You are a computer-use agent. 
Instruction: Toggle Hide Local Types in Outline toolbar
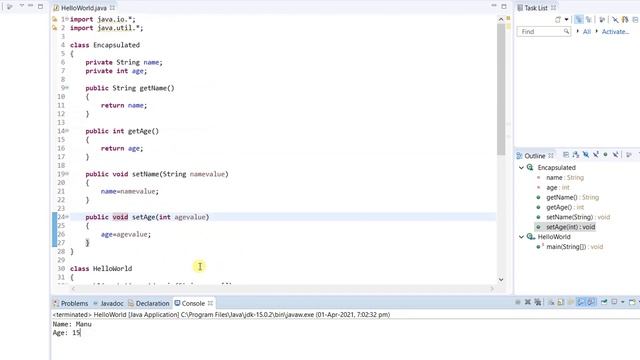[x=616, y=155]
